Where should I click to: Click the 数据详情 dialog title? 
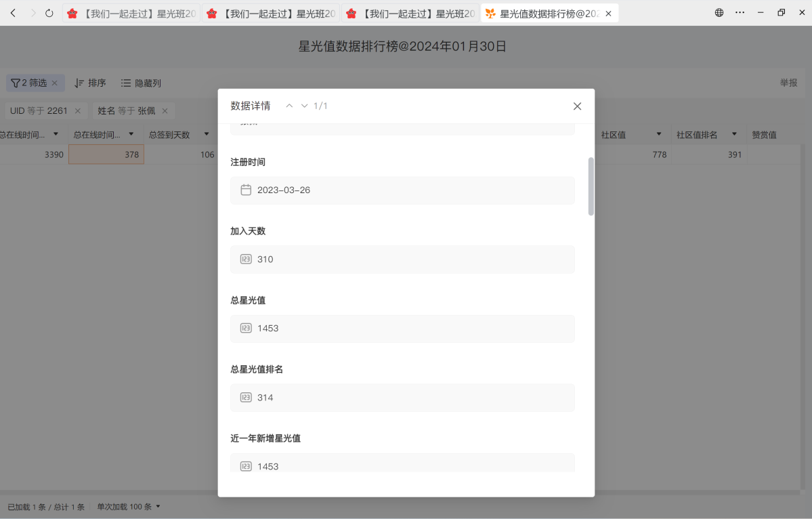pos(251,106)
